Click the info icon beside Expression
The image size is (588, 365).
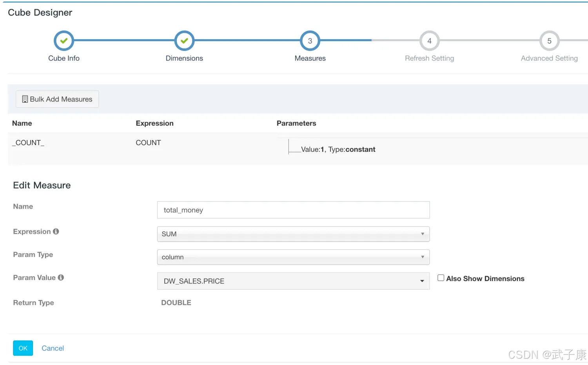[56, 232]
